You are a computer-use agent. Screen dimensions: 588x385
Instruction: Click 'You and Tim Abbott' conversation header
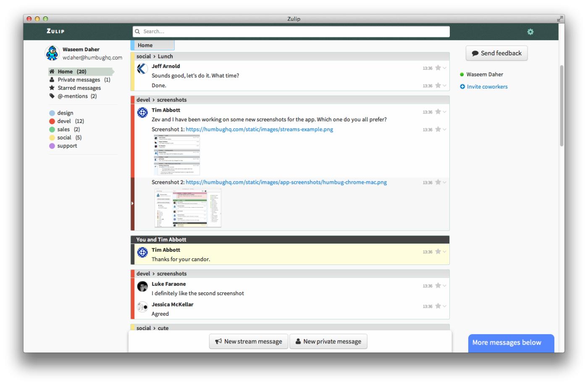[x=290, y=240]
